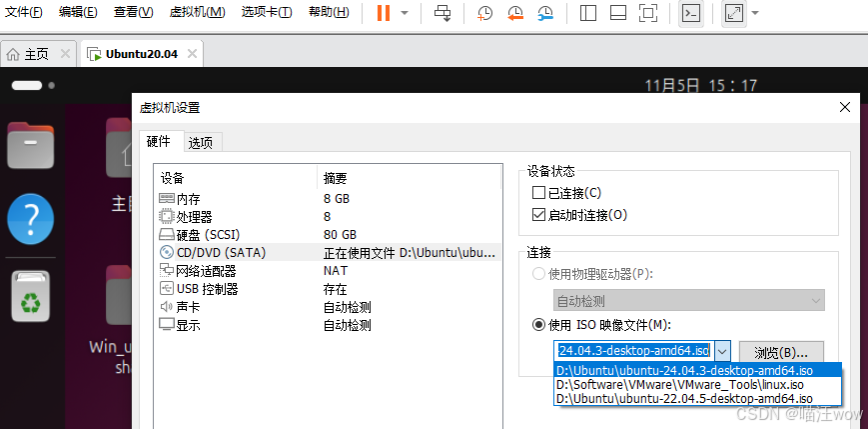Open the 查看(V) menu
The image size is (868, 429).
point(134,12)
